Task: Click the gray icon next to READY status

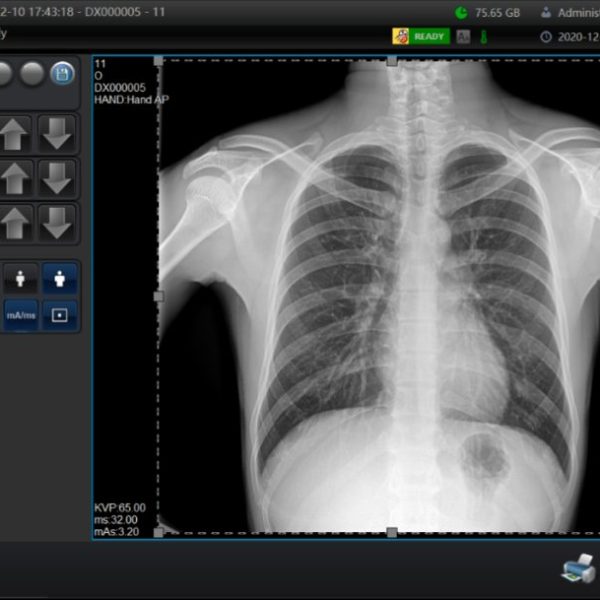Action: pyautogui.click(x=463, y=36)
